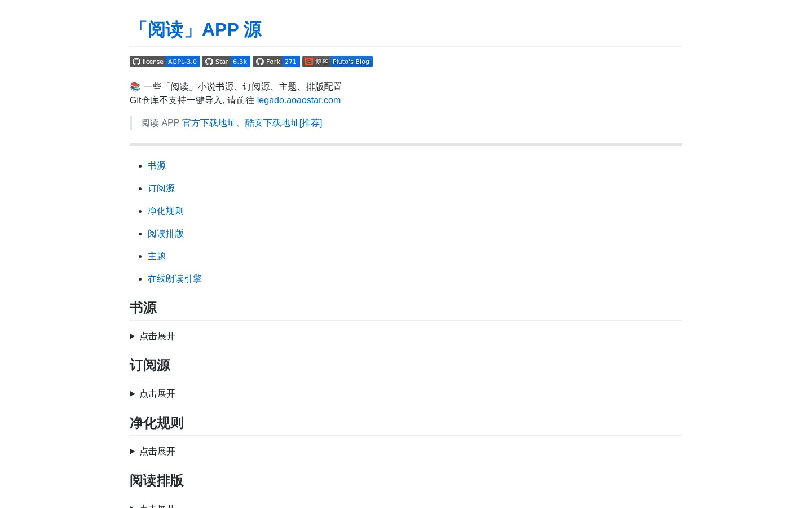Jump to 净化规则 in the contents list

coord(166,211)
